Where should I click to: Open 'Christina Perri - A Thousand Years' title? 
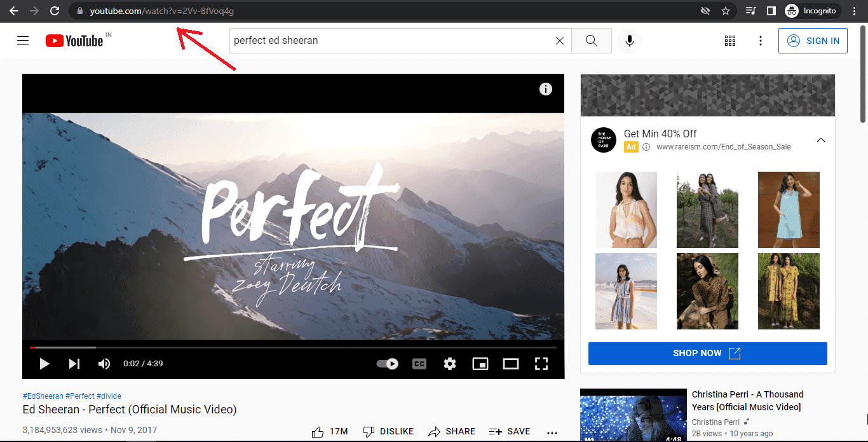point(748,401)
